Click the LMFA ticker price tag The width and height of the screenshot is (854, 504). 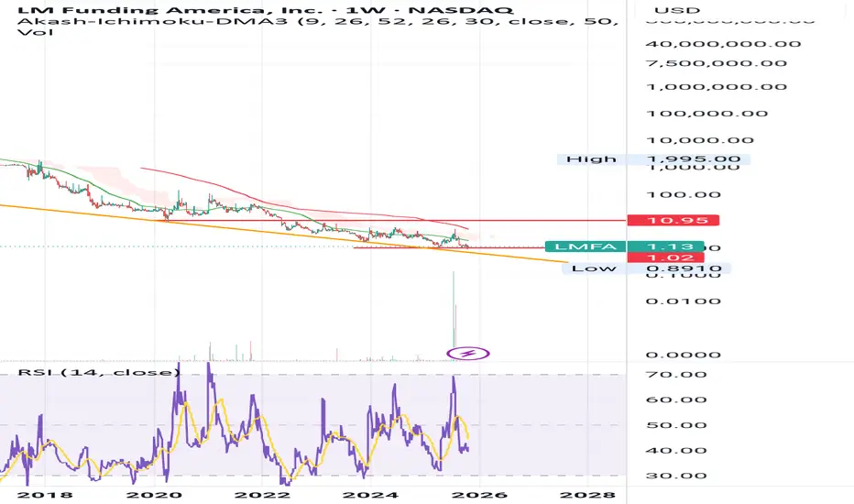point(624,247)
